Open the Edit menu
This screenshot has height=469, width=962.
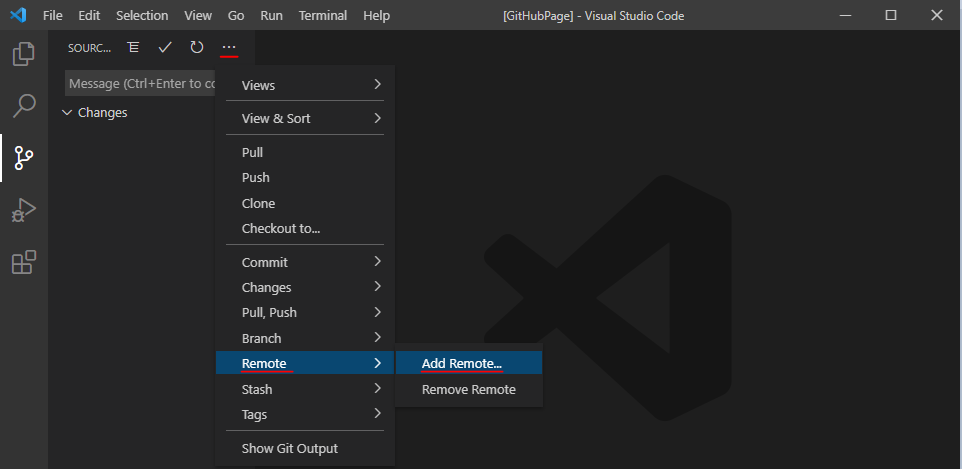[x=89, y=15]
